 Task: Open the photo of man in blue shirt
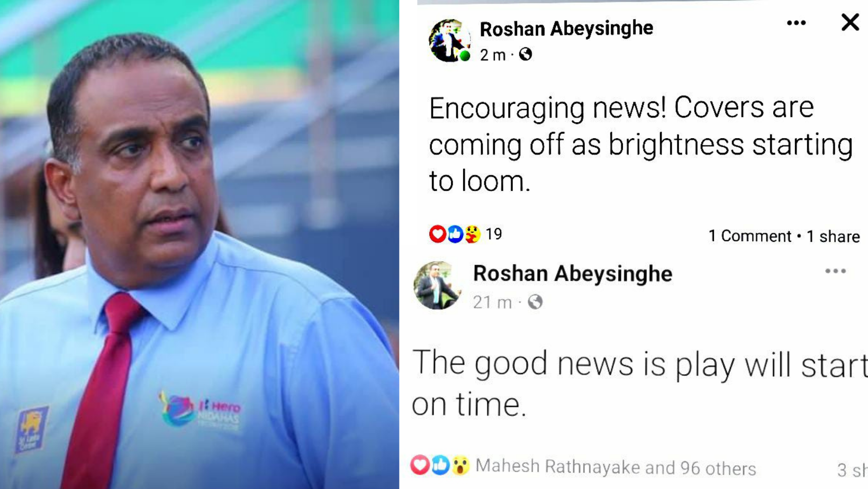pyautogui.click(x=200, y=245)
